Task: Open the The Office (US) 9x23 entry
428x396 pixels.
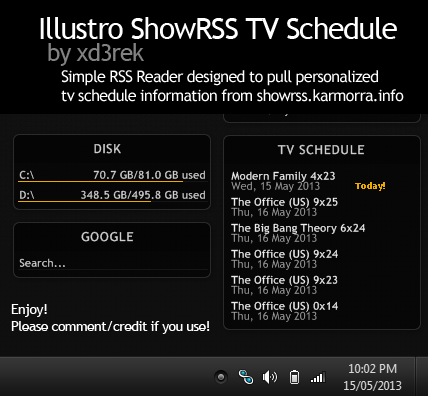Action: [x=284, y=280]
